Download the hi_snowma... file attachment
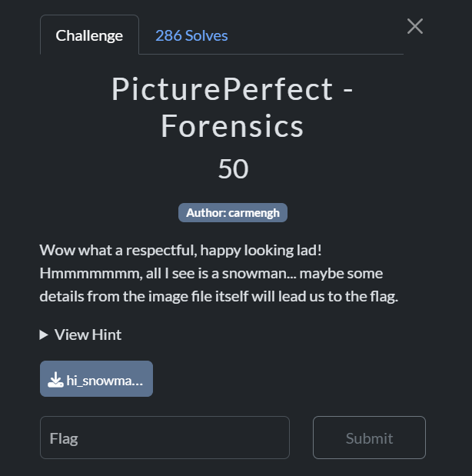The height and width of the screenshot is (476, 472). pyautogui.click(x=96, y=379)
